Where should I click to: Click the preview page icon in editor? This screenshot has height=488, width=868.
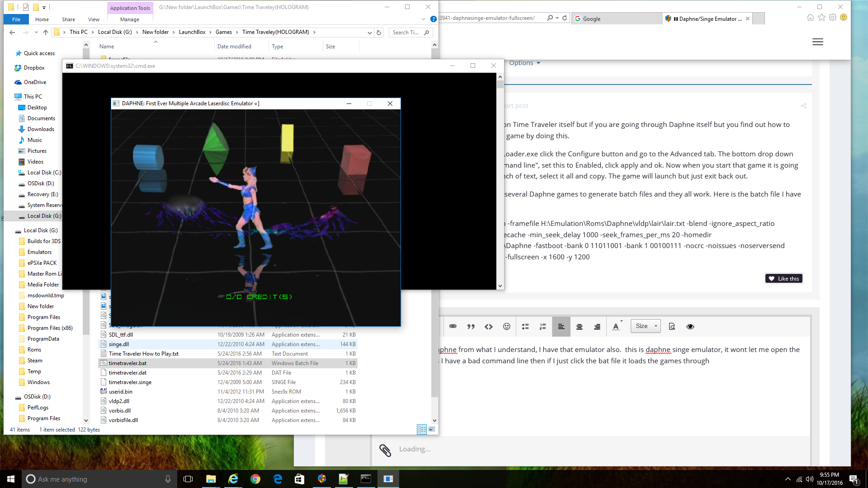click(672, 326)
